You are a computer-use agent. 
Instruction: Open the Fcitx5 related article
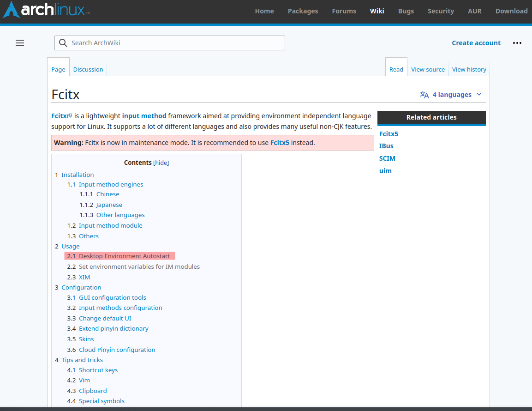pyautogui.click(x=389, y=133)
